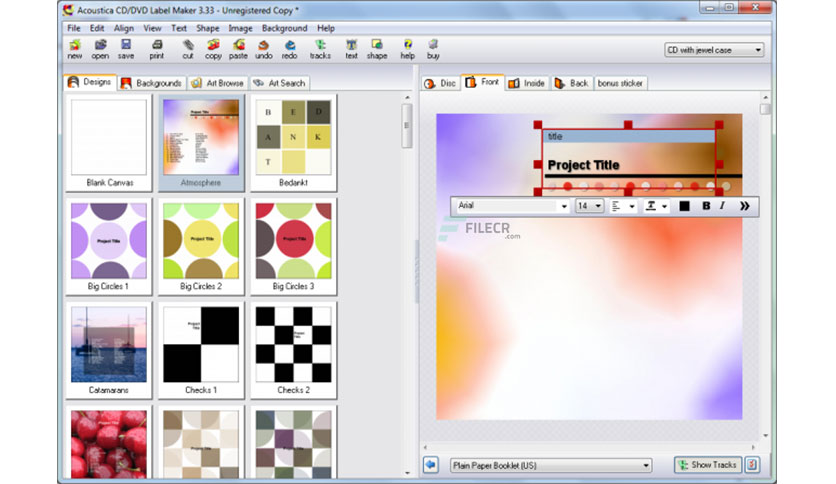836x484 pixels.
Task: Switch to the Inside tab
Action: [x=526, y=83]
